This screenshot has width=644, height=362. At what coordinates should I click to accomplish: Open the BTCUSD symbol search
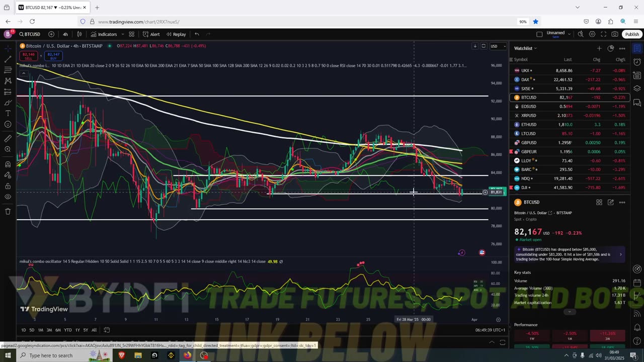[x=29, y=34]
